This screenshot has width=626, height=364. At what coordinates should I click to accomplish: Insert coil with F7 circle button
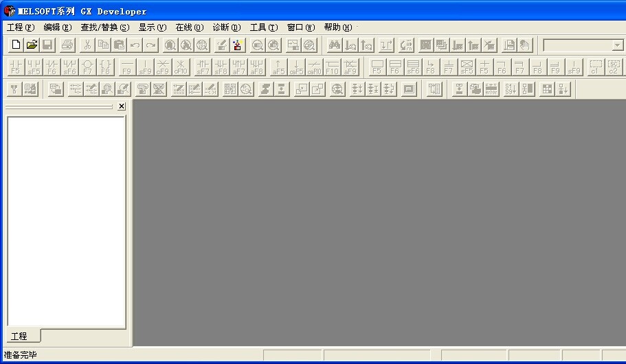click(x=88, y=67)
